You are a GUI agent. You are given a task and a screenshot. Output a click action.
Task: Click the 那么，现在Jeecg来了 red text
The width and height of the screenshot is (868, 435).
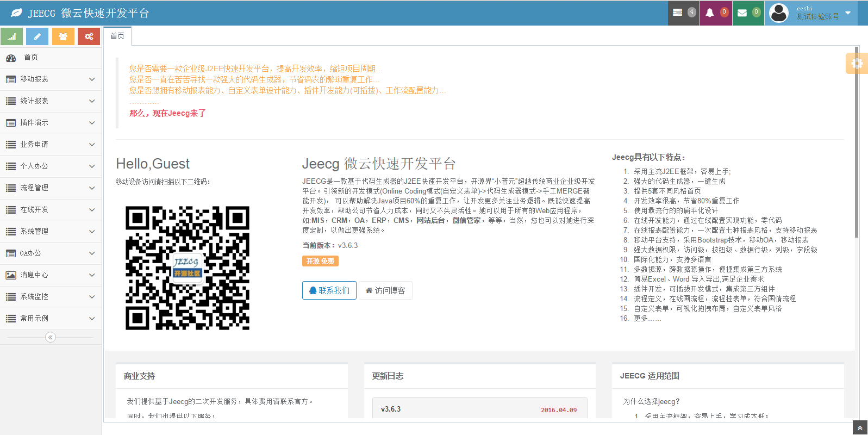(167, 113)
